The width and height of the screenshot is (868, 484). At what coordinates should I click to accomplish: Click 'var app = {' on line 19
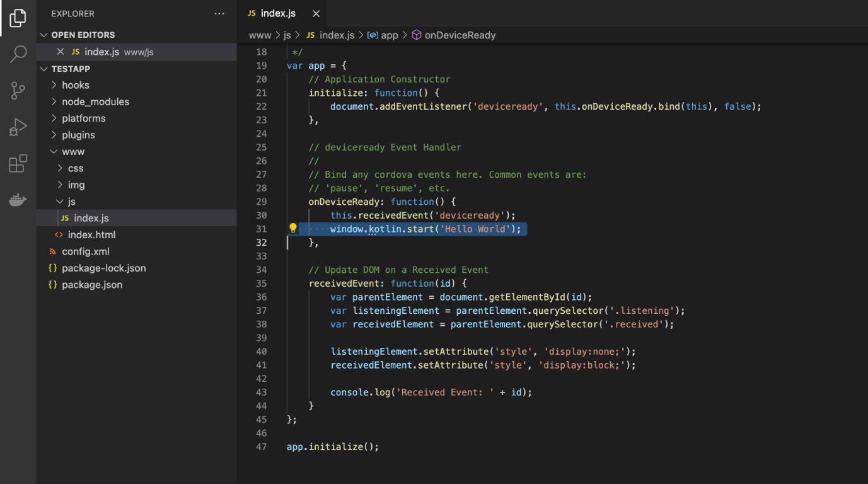(316, 66)
